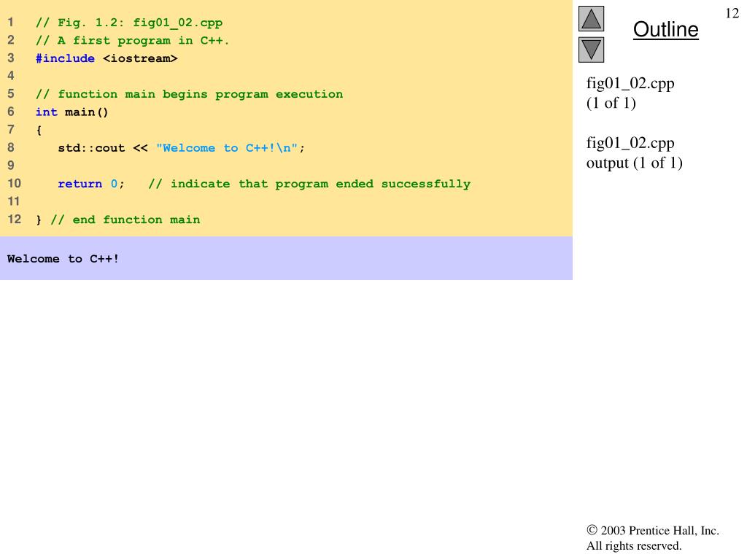Click the 'function main begins program execution' comment
The image size is (747, 560).
pyautogui.click(x=189, y=94)
